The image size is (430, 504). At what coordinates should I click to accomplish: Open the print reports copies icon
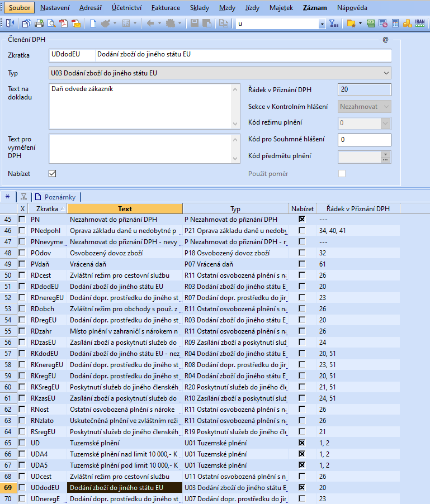(x=27, y=23)
